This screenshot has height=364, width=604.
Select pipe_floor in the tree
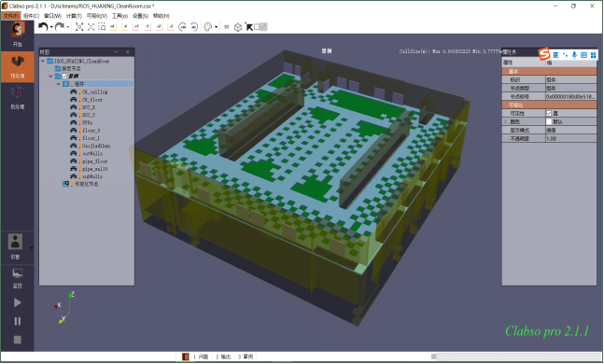tap(95, 161)
